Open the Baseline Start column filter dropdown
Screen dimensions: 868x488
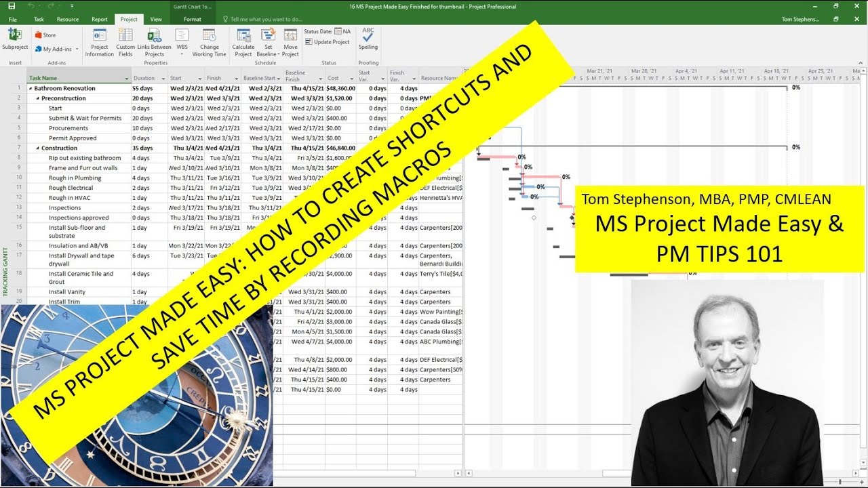coord(278,79)
